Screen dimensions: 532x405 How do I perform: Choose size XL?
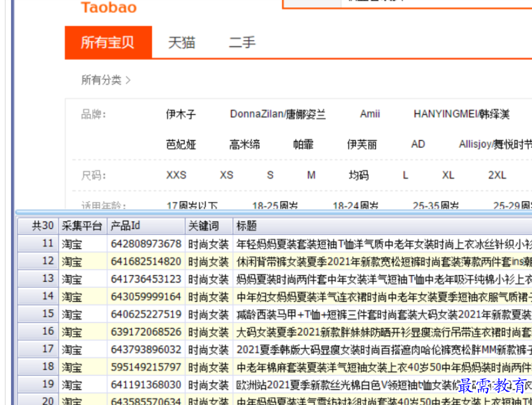[x=448, y=175]
